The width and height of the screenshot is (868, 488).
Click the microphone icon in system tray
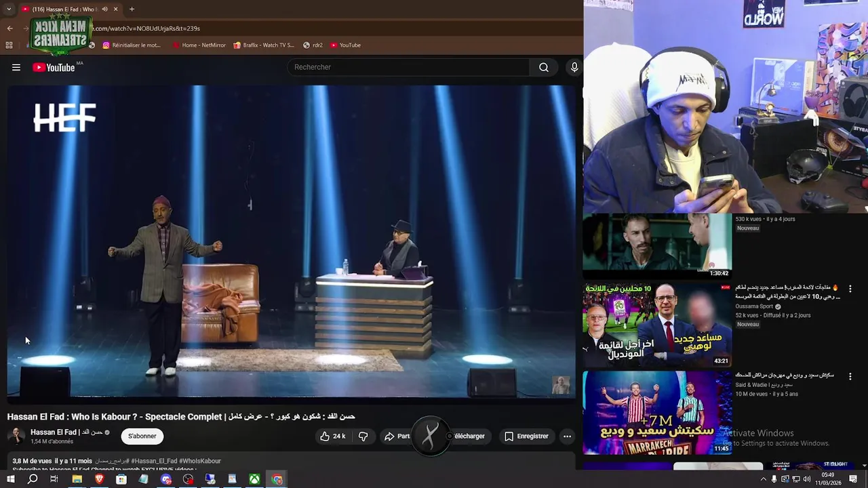coord(774,479)
